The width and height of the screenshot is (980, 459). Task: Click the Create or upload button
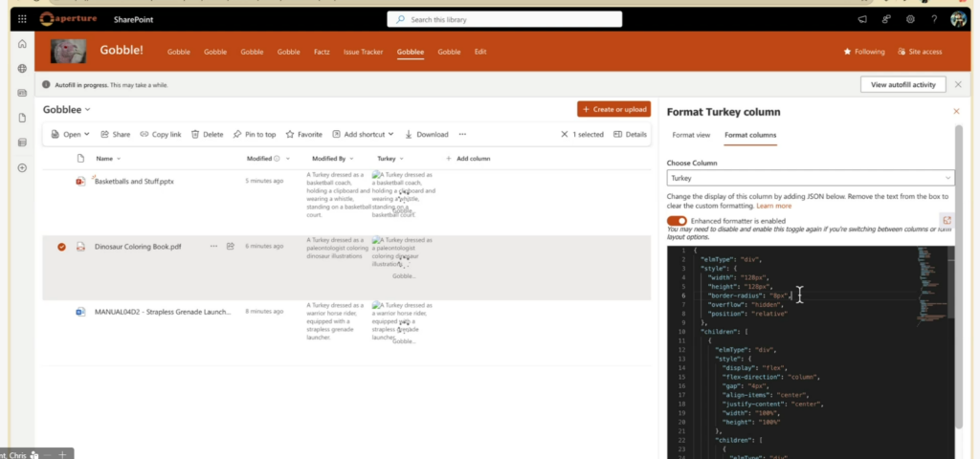click(613, 110)
